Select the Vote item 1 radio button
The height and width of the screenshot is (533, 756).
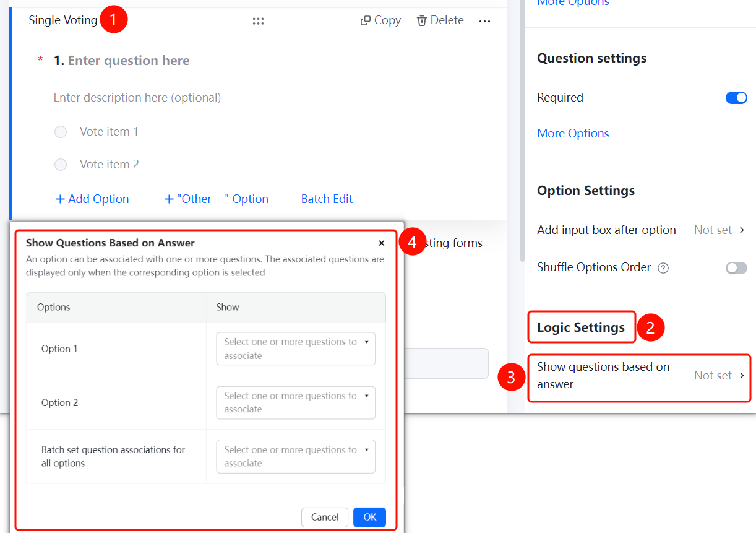click(x=61, y=132)
